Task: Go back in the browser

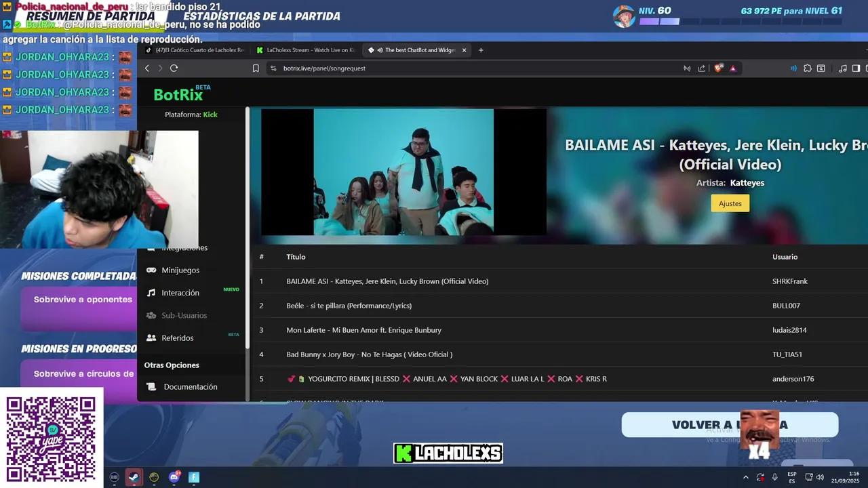Action: coord(147,68)
